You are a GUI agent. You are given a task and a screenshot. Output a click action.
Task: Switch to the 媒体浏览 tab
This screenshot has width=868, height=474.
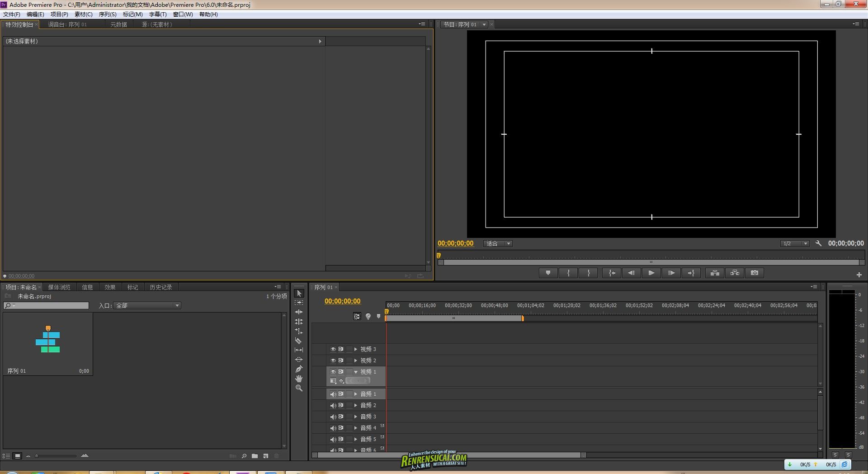click(59, 287)
